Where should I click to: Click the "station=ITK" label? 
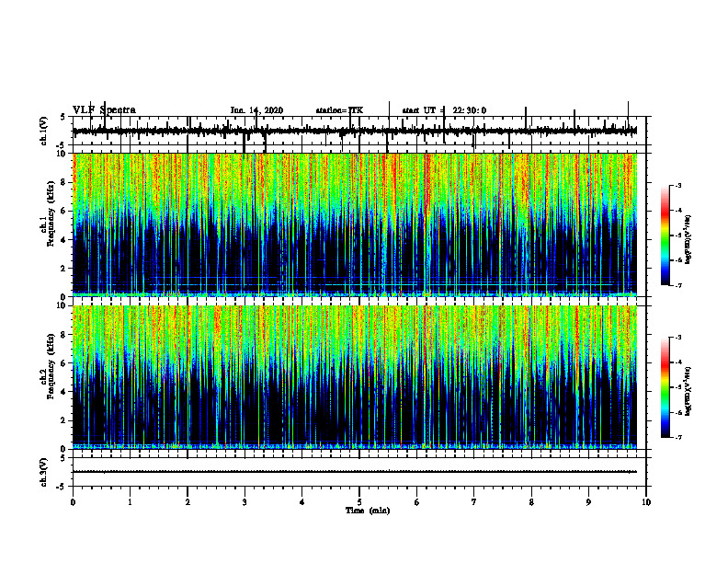339,110
